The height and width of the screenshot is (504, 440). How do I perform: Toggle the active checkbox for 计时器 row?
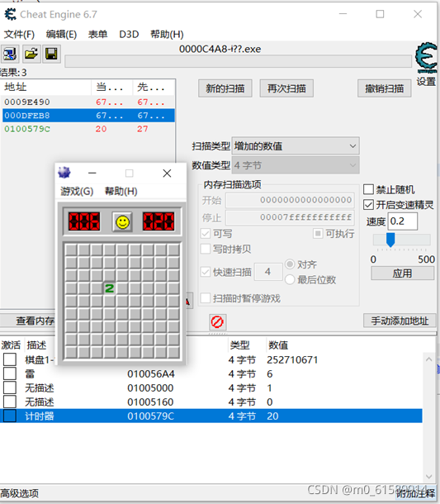click(x=10, y=416)
